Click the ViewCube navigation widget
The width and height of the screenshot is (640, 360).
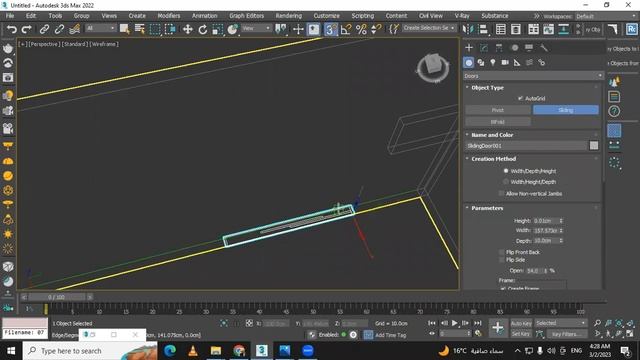433,67
